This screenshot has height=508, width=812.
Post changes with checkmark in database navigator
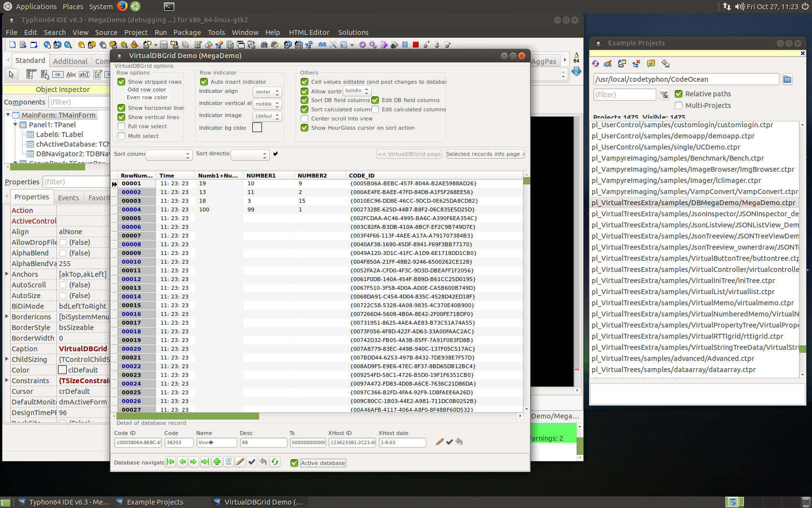click(252, 462)
